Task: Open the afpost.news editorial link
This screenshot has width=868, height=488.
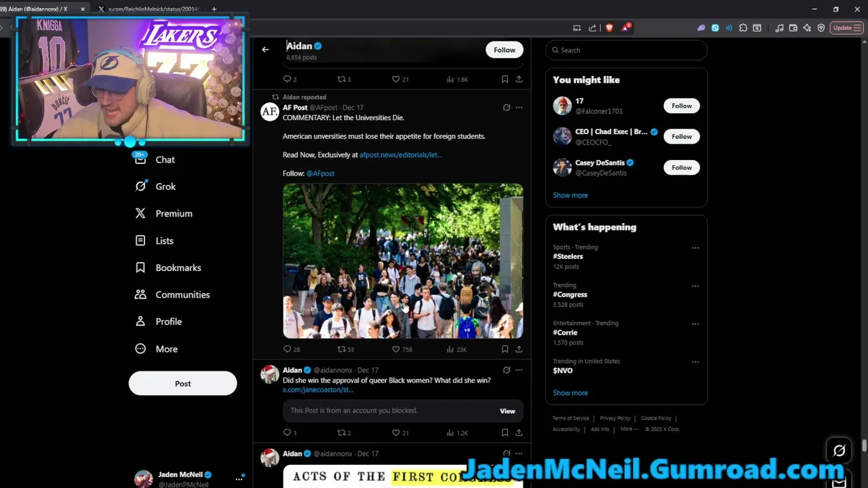Action: 401,155
